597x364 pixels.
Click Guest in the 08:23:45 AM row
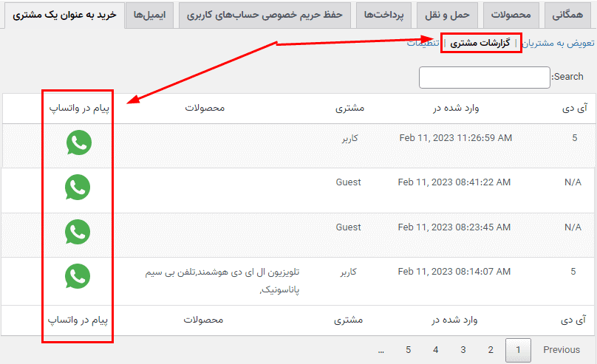pos(349,227)
